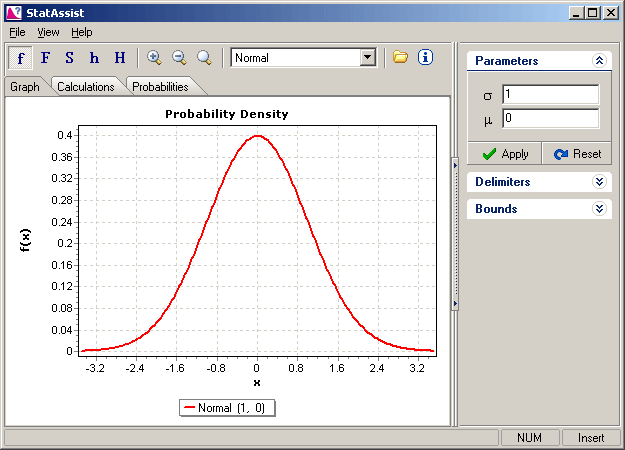
Task: Switch to the Calculations tab
Action: (x=86, y=86)
